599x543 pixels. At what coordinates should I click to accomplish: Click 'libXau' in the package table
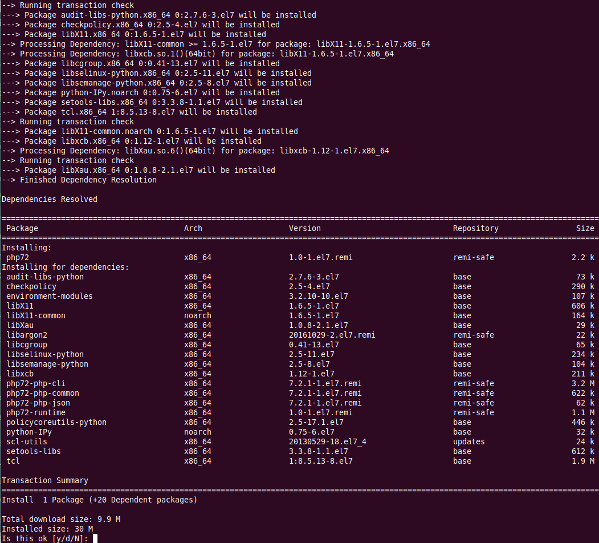20,325
